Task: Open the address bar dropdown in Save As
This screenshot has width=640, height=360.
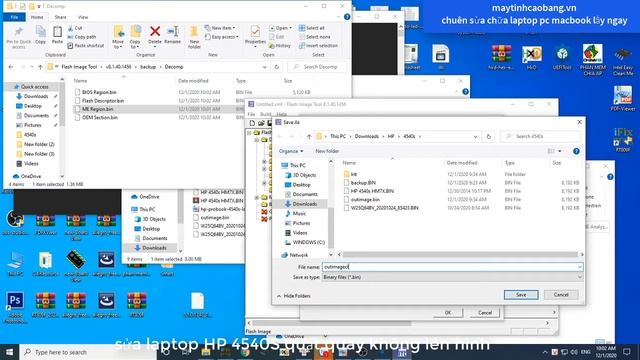Action: (x=476, y=136)
